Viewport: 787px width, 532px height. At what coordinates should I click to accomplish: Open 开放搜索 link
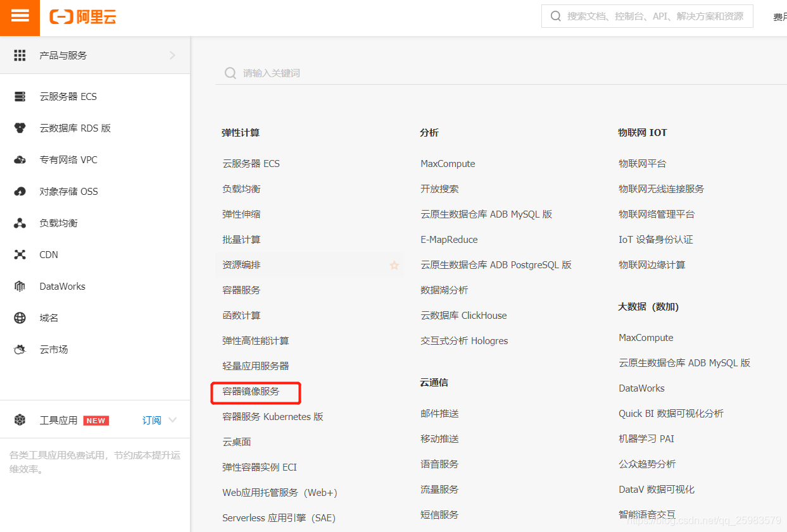tap(439, 189)
